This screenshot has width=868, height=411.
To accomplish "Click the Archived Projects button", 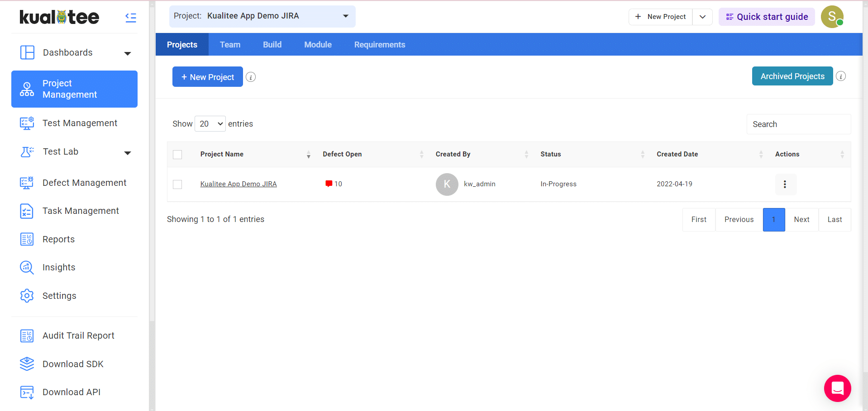I will pos(792,76).
